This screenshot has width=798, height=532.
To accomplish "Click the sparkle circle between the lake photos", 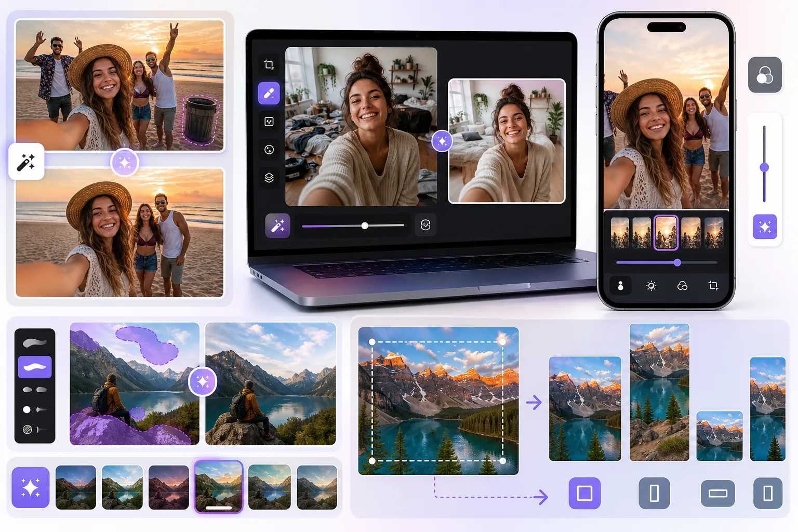I will coord(203,382).
